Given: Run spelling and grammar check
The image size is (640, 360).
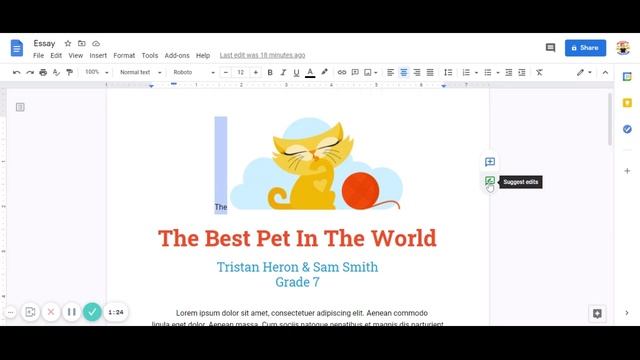Looking at the screenshot, I should pos(56,72).
